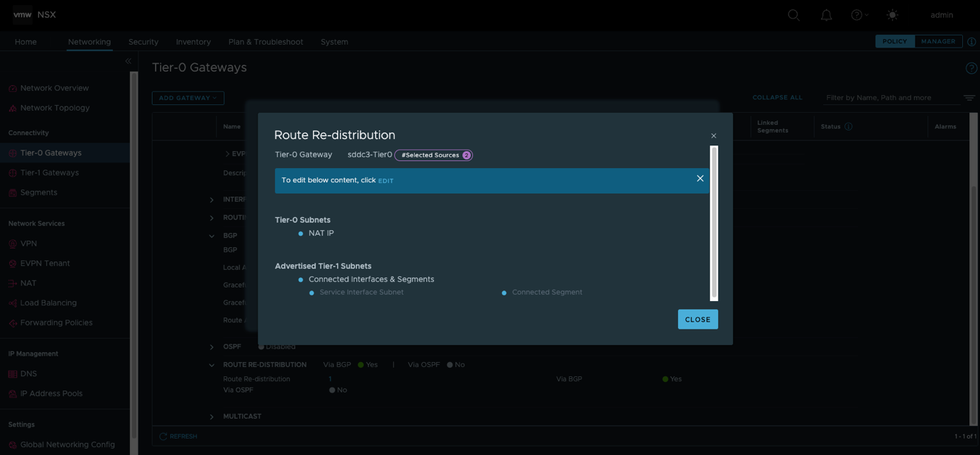Go to the Home tab
The image size is (980, 455).
pyautogui.click(x=26, y=42)
